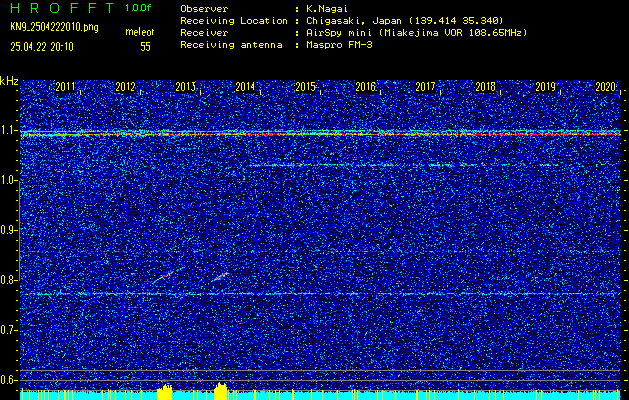
Task: Click the 2015 time axis marker
Action: [305, 87]
